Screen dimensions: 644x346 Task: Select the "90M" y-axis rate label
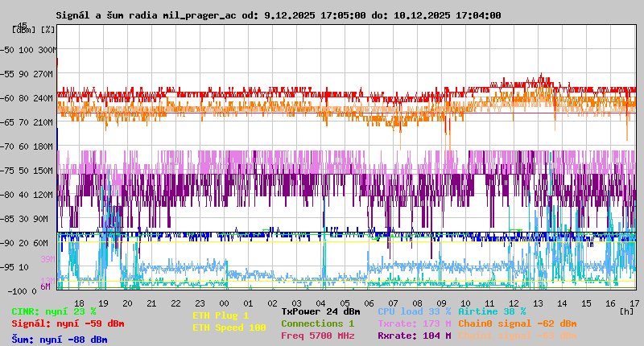pyautogui.click(x=40, y=219)
